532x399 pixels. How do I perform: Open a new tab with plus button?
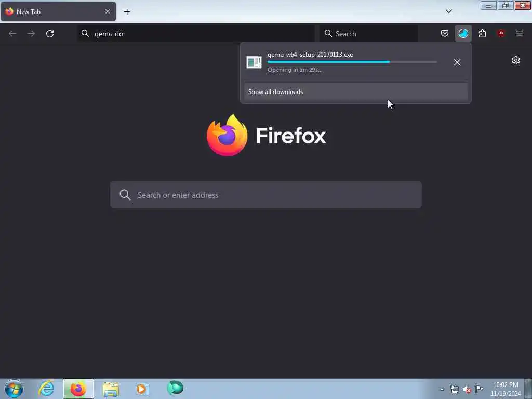pyautogui.click(x=127, y=11)
